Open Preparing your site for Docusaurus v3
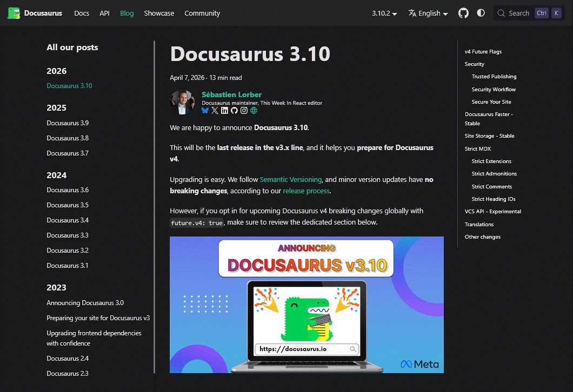This screenshot has width=573, height=392. [98, 318]
